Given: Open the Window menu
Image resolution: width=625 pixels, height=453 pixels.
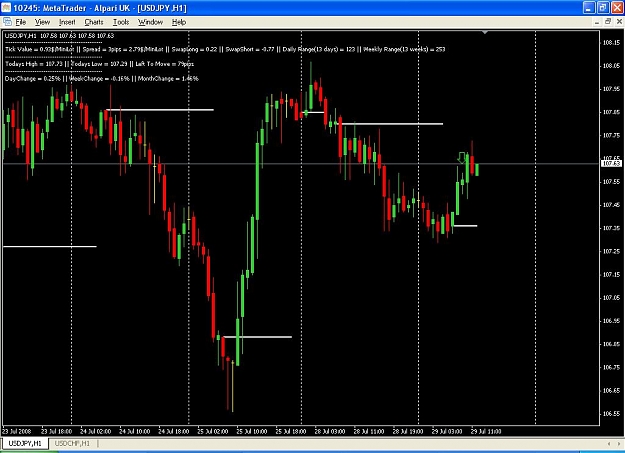Looking at the screenshot, I should coord(150,22).
